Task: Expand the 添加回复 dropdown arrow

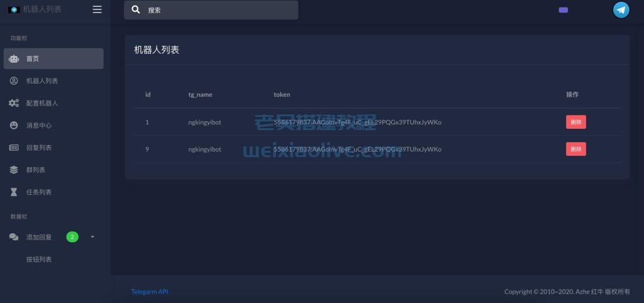Action: point(92,237)
